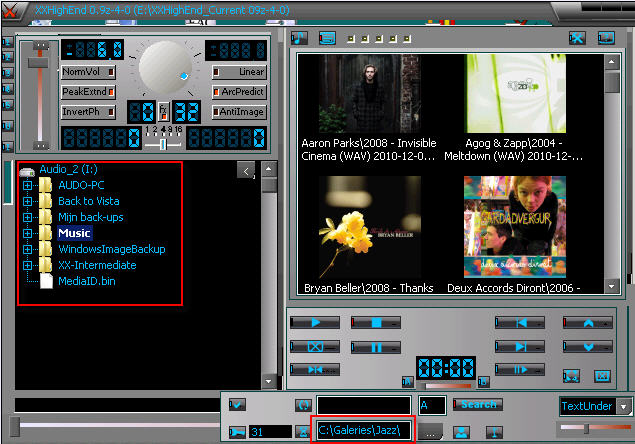Screen dimensions: 635x444
Task: Click the hourglass icon next to the 31 field
Action: (303, 432)
